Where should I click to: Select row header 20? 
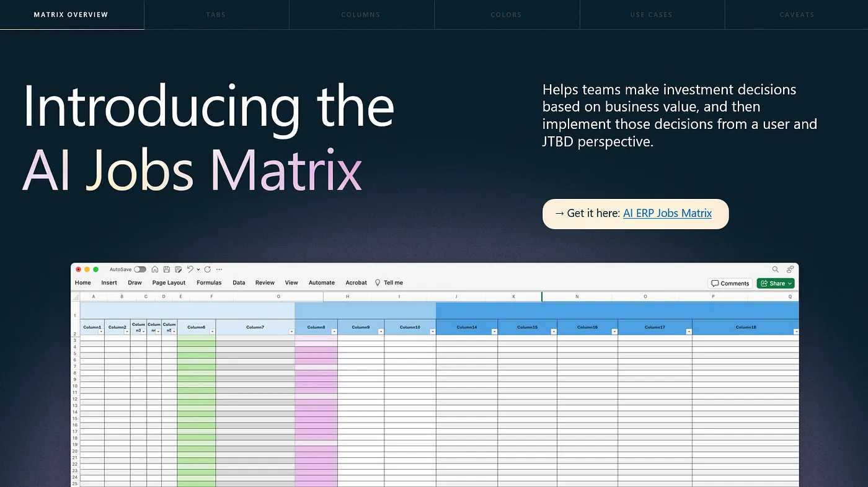tap(75, 451)
